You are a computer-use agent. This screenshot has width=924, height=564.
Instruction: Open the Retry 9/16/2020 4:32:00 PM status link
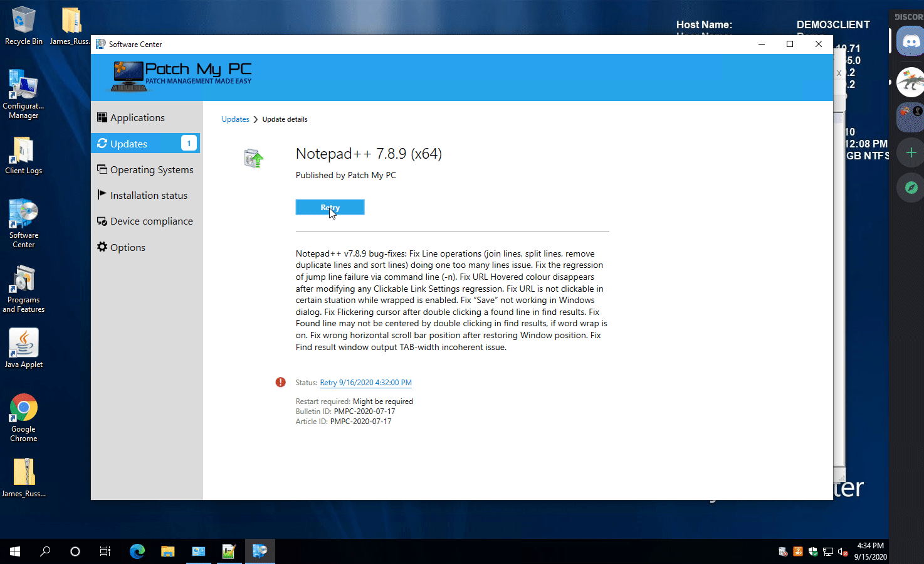(x=365, y=383)
